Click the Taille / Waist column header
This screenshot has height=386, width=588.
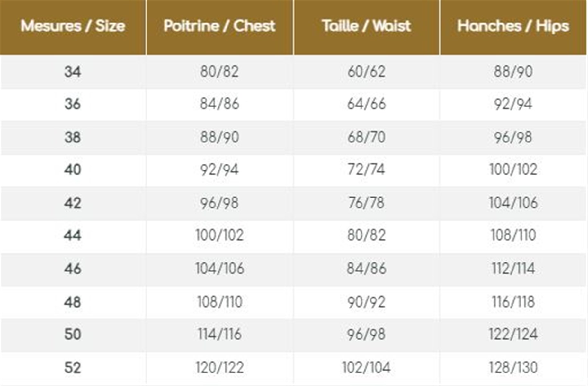366,26
